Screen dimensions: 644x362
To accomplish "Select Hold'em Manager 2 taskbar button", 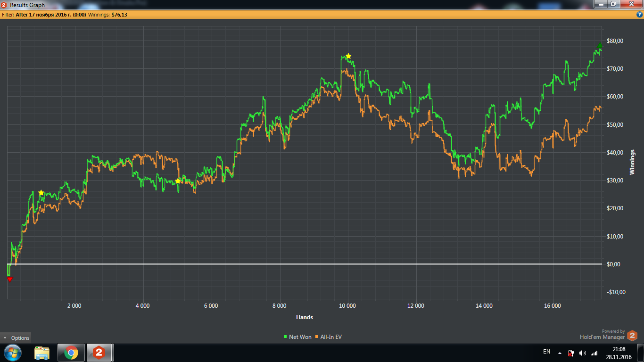I will pyautogui.click(x=99, y=353).
